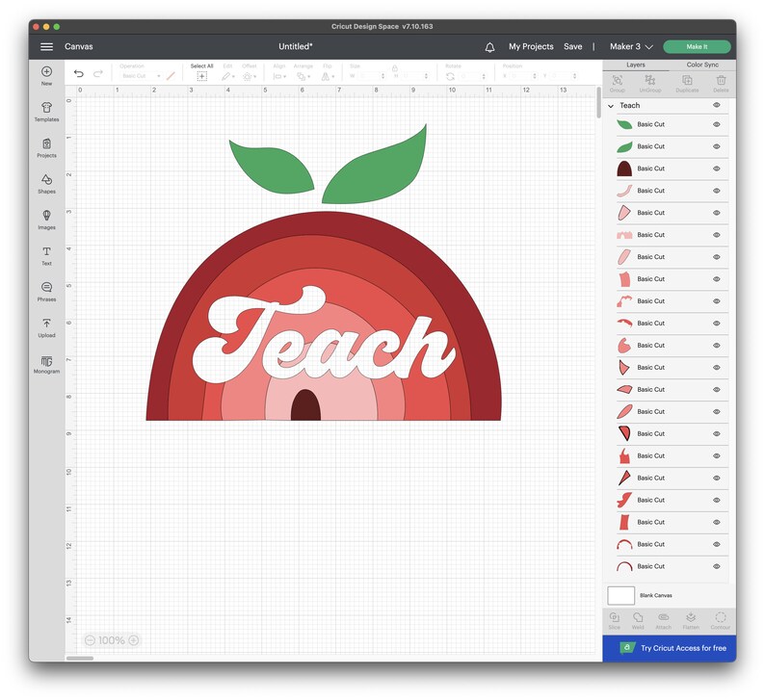Image resolution: width=765 pixels, height=700 pixels.
Task: Hide the entire Teach group
Action: [x=716, y=105]
